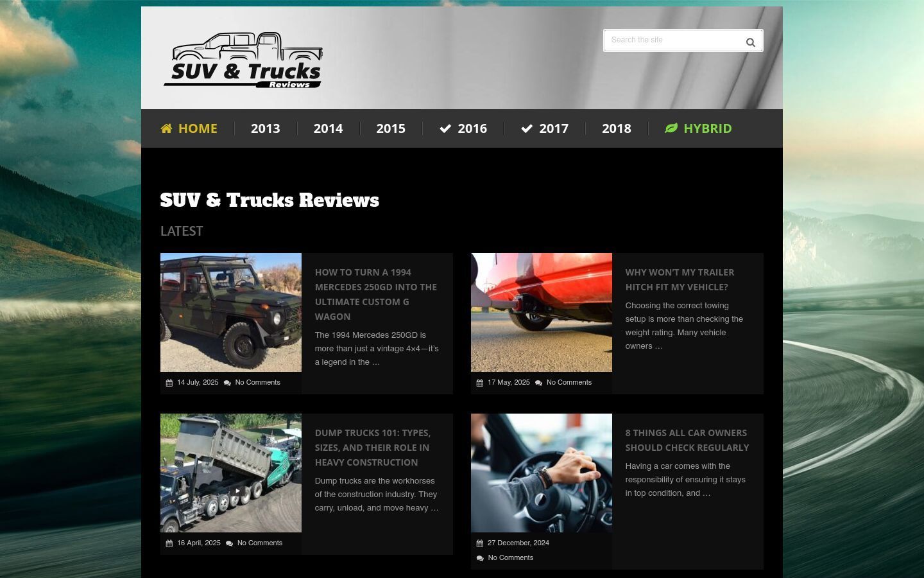Click the excerpt starting 'Choosing the correct towing'
This screenshot has height=578, width=924.
[x=685, y=326]
